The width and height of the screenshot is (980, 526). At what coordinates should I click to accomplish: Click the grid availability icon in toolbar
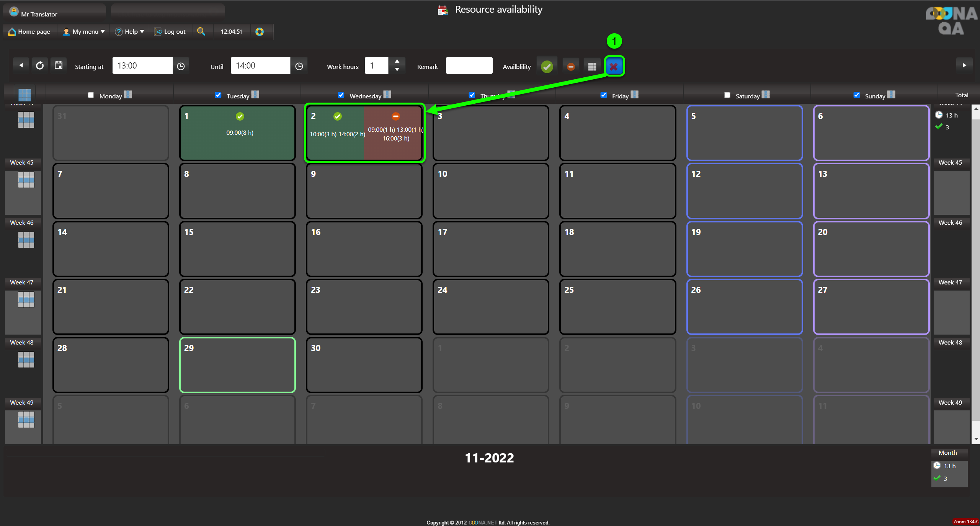coord(592,67)
